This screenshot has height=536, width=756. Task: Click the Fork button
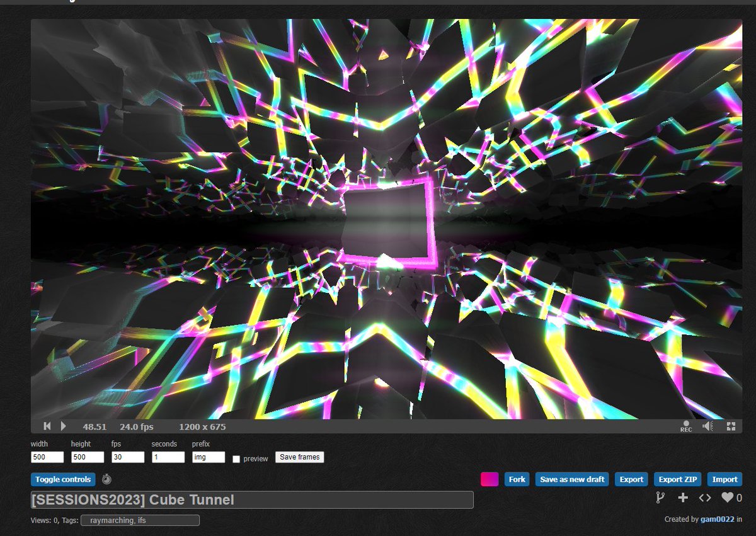point(517,479)
